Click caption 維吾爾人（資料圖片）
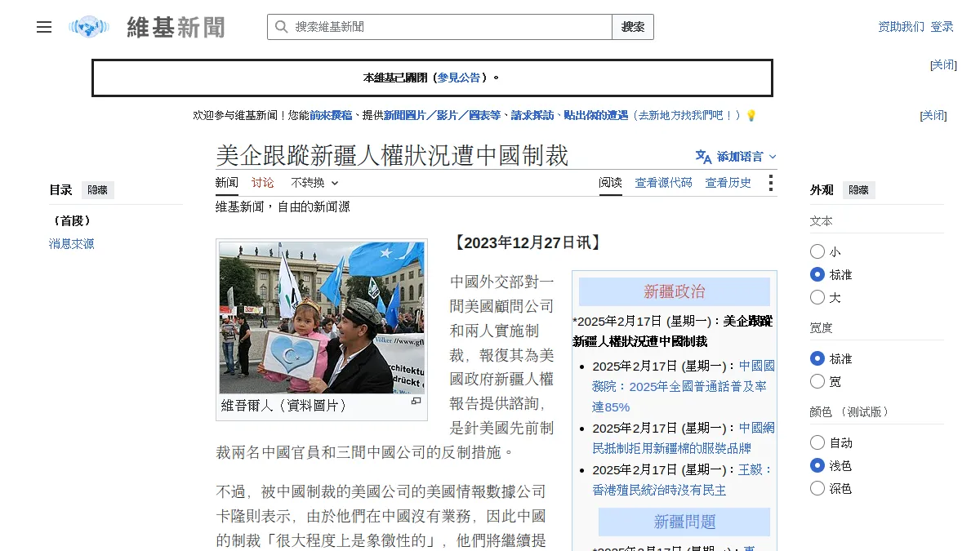This screenshot has height=551, width=980. [285, 406]
